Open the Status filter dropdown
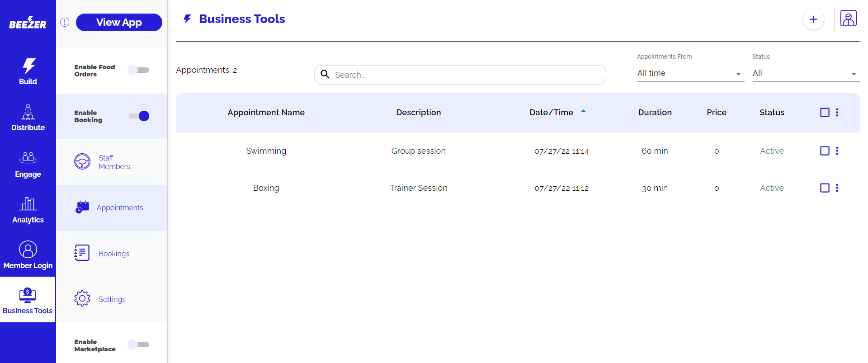The image size is (868, 363). 805,73
